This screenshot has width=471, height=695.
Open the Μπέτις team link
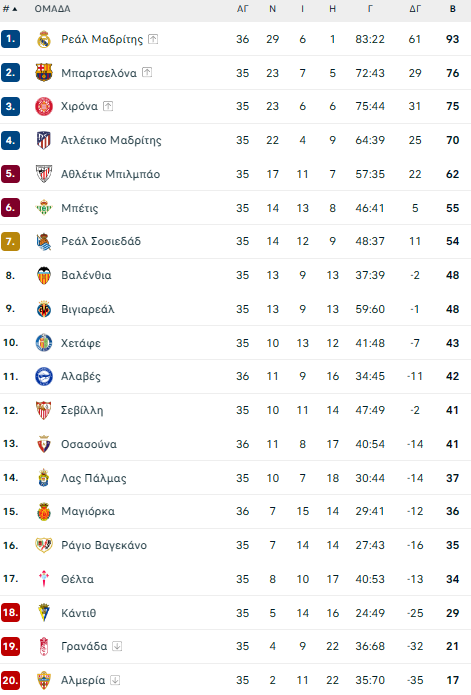click(x=80, y=208)
